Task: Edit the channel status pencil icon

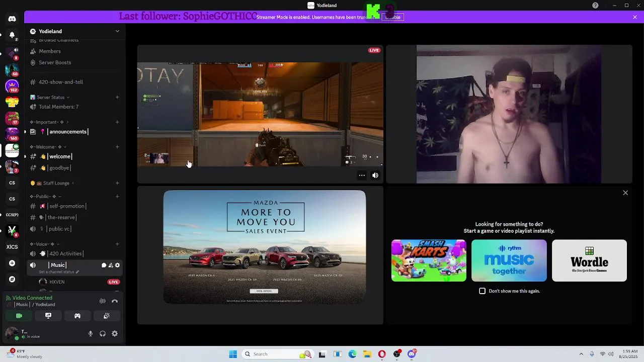Action: [77, 272]
